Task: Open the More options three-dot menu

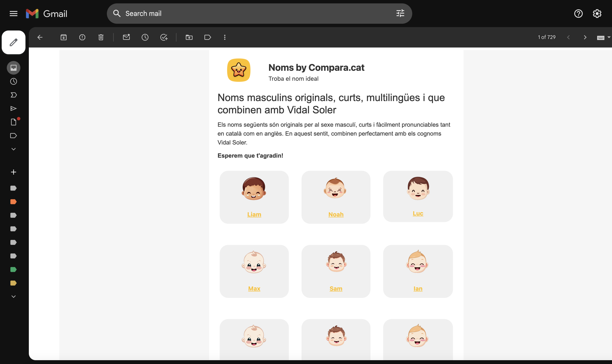Action: 225,37
